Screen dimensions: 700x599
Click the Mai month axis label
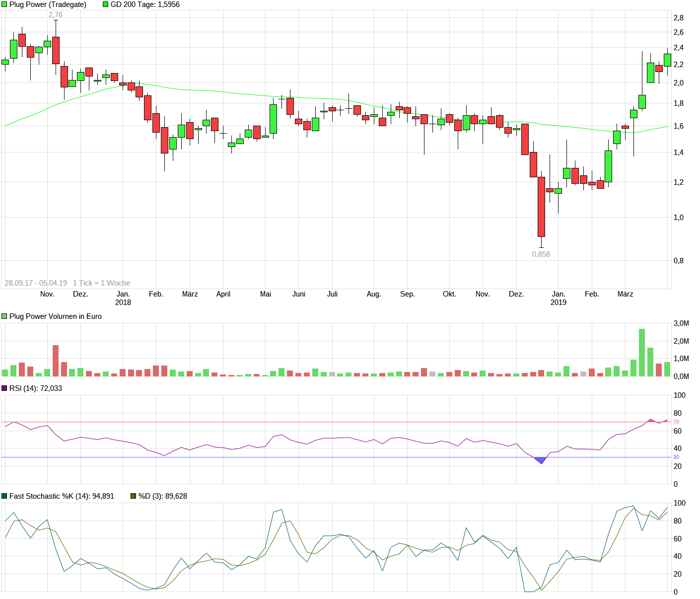266,294
